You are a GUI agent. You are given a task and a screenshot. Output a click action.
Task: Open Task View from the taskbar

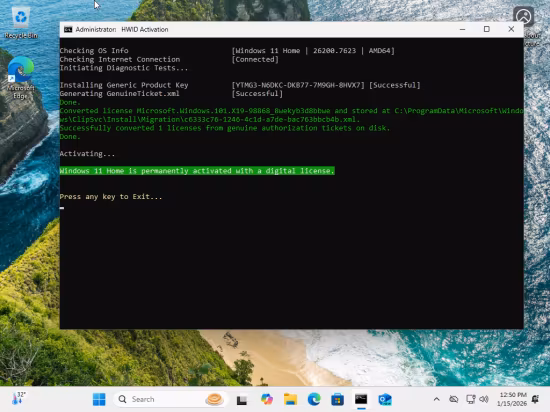tap(242, 399)
